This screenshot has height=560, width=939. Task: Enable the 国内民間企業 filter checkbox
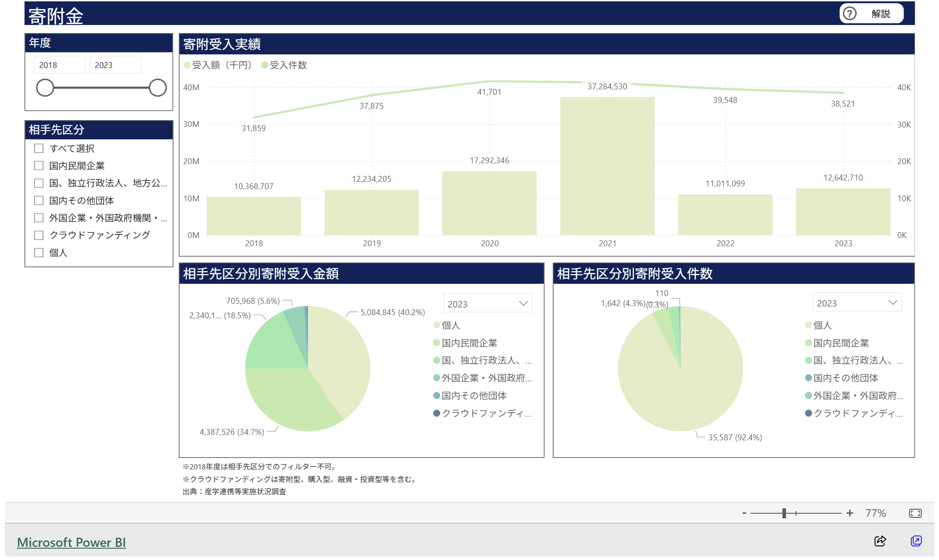pyautogui.click(x=39, y=166)
